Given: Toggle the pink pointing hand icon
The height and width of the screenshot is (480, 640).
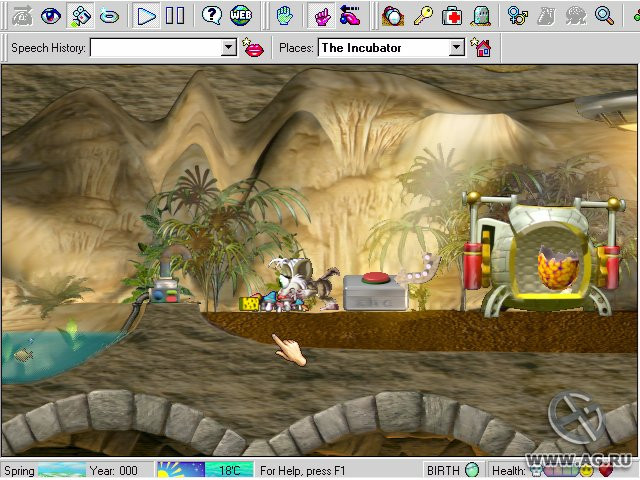Looking at the screenshot, I should pyautogui.click(x=321, y=16).
